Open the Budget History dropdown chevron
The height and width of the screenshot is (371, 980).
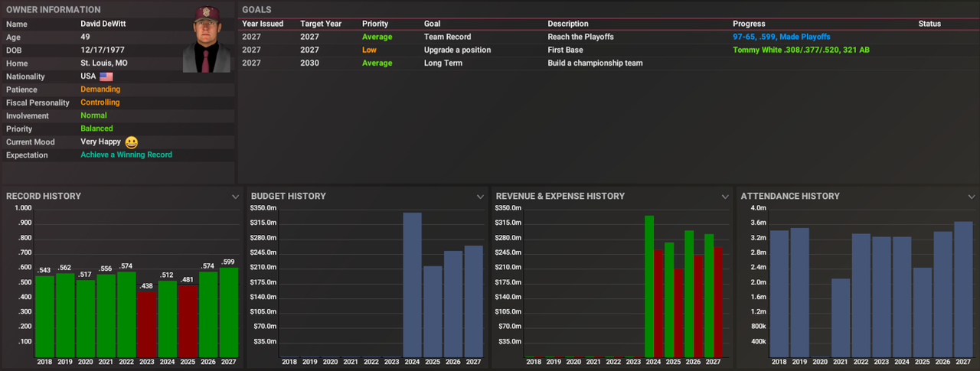coord(480,197)
